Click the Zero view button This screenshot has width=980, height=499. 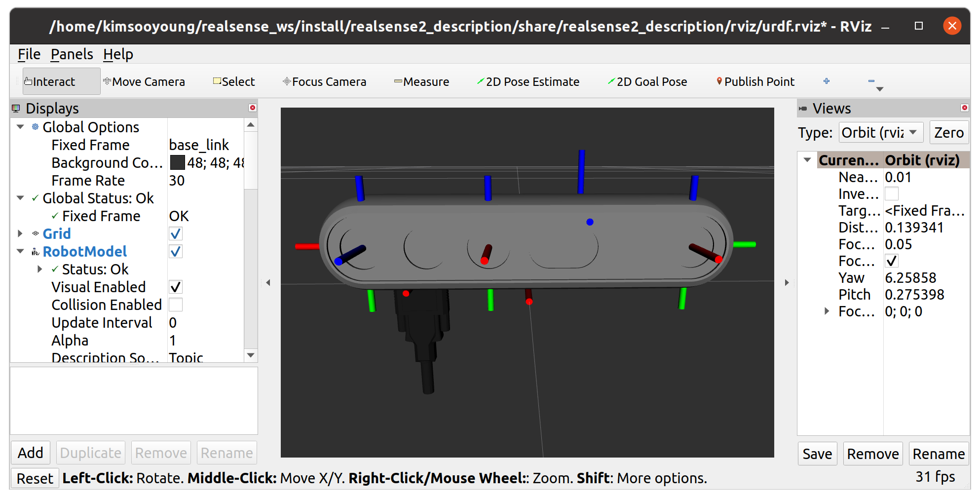point(949,132)
